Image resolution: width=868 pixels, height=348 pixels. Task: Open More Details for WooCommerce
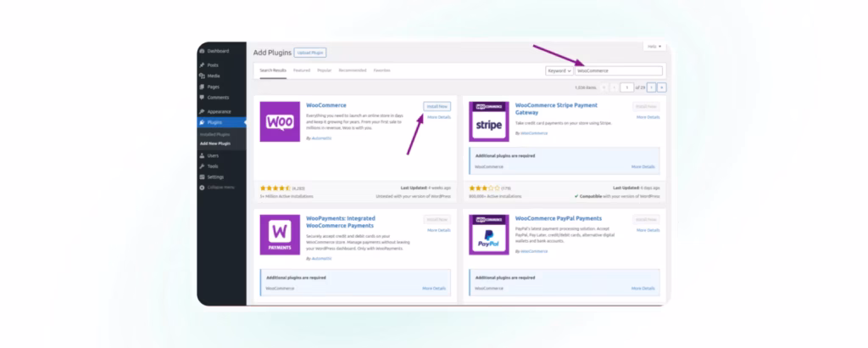click(439, 117)
